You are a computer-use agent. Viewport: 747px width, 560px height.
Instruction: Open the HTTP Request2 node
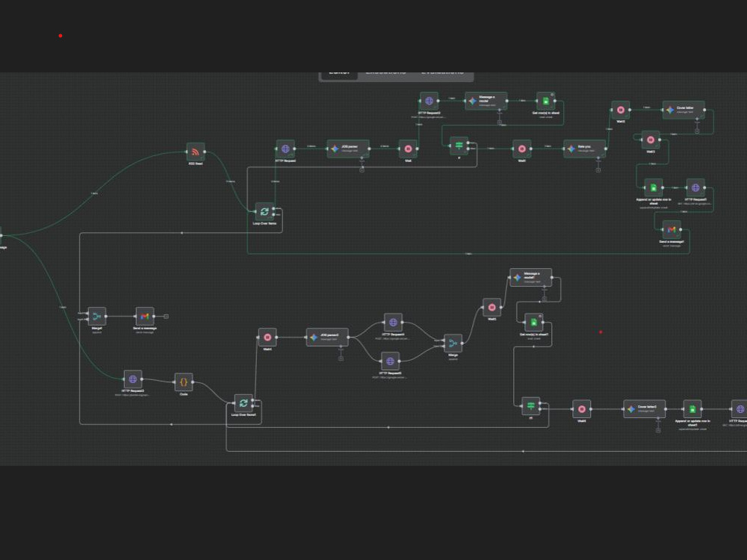pyautogui.click(x=429, y=101)
